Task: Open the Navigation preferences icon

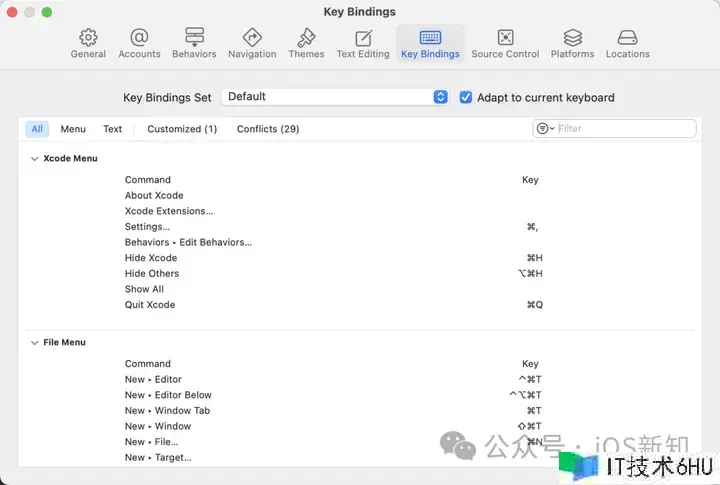Action: click(252, 37)
